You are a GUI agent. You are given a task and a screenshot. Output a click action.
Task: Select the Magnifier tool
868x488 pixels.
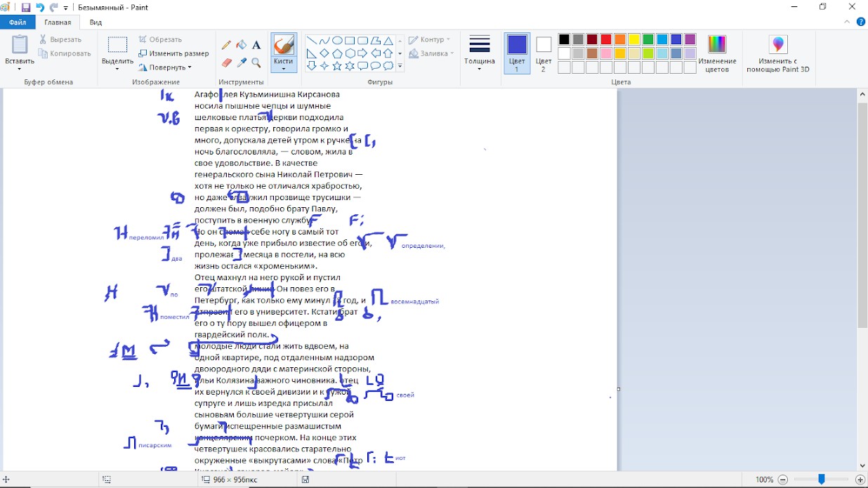256,62
